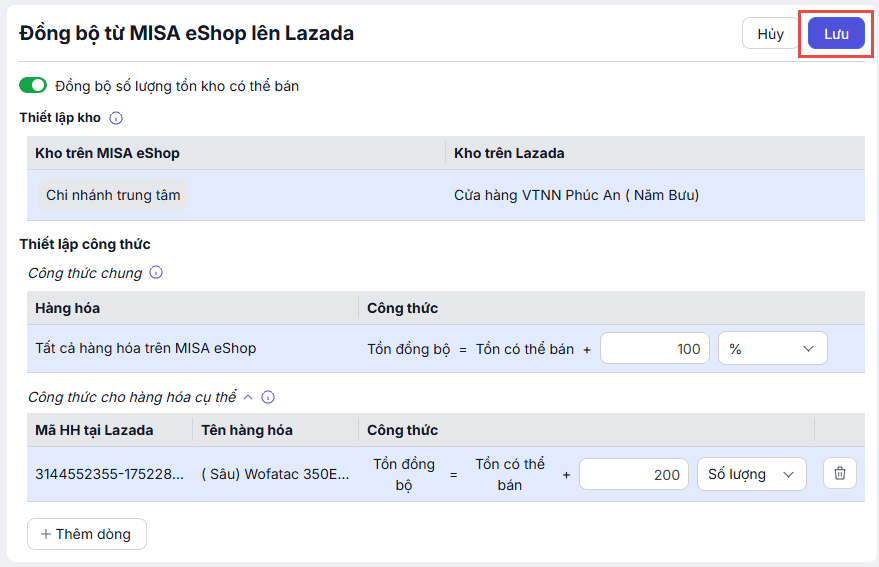
Task: Disable the Đồng bộ số lượng tồn kho toggle
Action: tap(33, 86)
